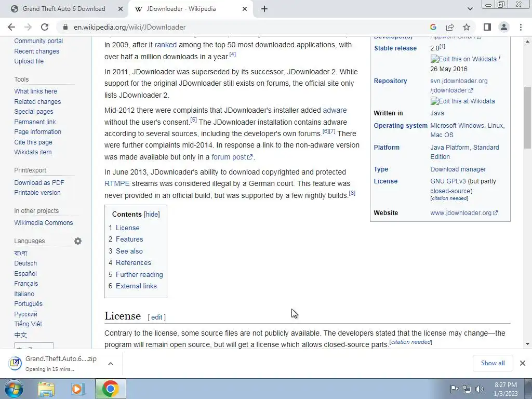Click scrollbar down arrow
Image resolution: width=532 pixels, height=399 pixels.
[x=527, y=344]
